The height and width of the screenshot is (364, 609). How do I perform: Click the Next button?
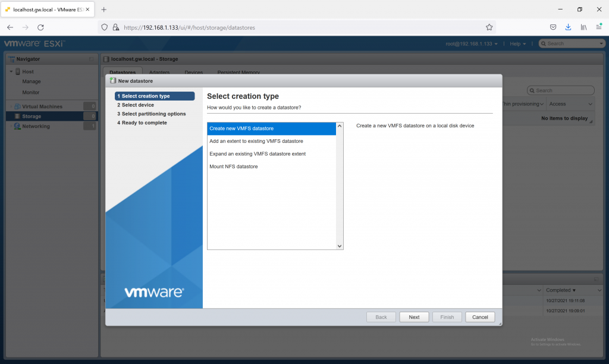pyautogui.click(x=414, y=317)
